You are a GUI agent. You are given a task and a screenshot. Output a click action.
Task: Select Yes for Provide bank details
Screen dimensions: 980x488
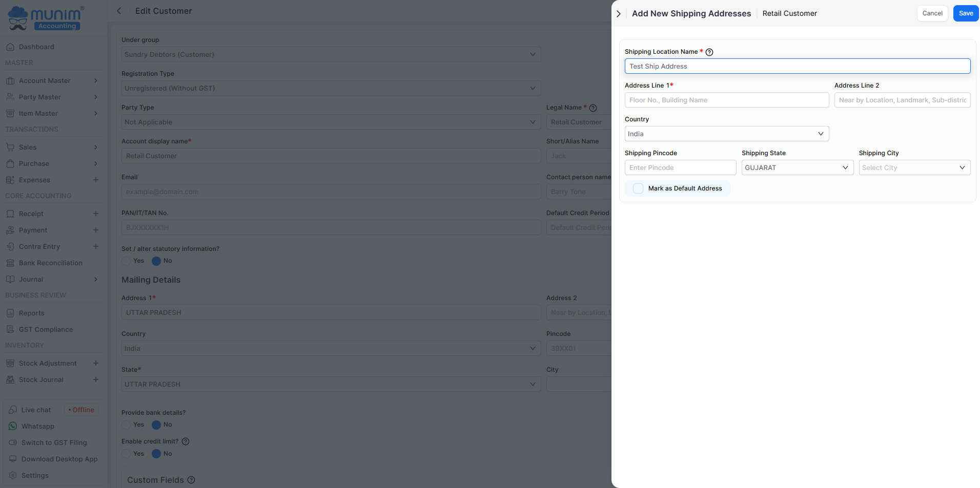click(127, 425)
